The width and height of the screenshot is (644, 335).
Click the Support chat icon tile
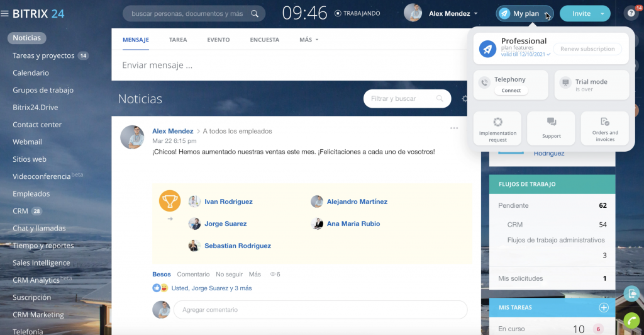click(551, 128)
